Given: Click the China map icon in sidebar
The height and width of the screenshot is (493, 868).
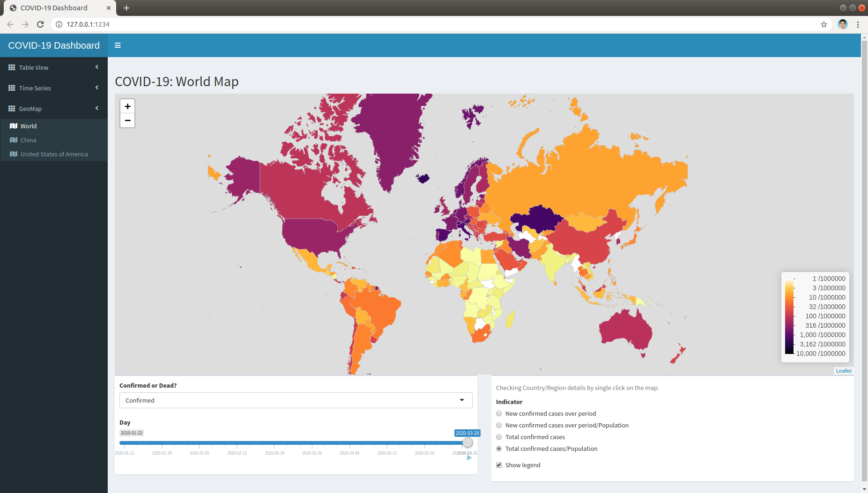Looking at the screenshot, I should point(14,140).
